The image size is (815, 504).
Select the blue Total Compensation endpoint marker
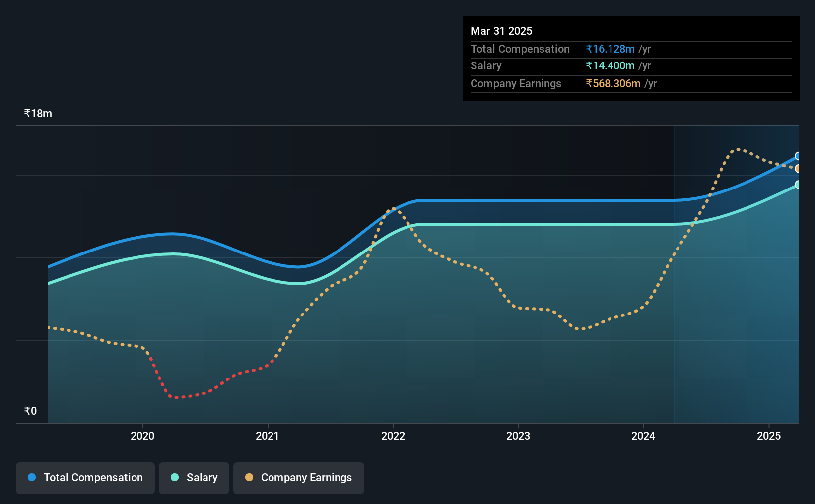(798, 156)
